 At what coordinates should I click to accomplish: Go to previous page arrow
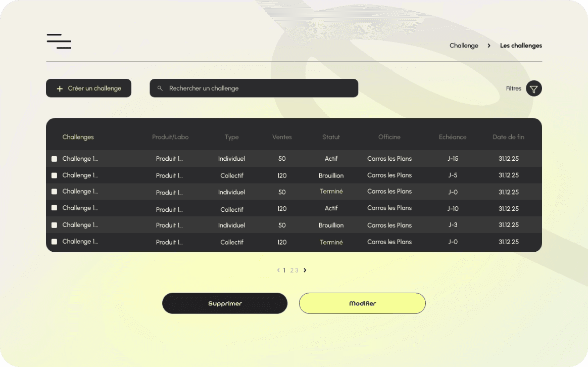(278, 270)
